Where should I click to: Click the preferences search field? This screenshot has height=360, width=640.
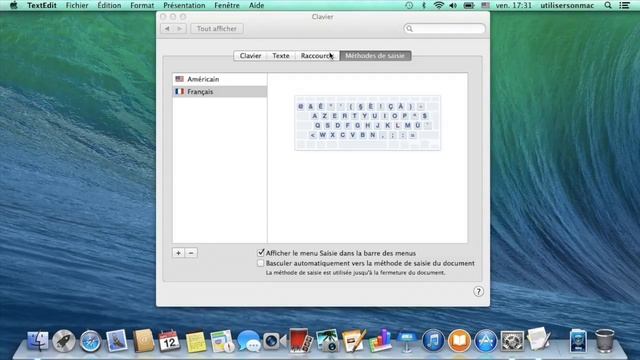(x=444, y=29)
